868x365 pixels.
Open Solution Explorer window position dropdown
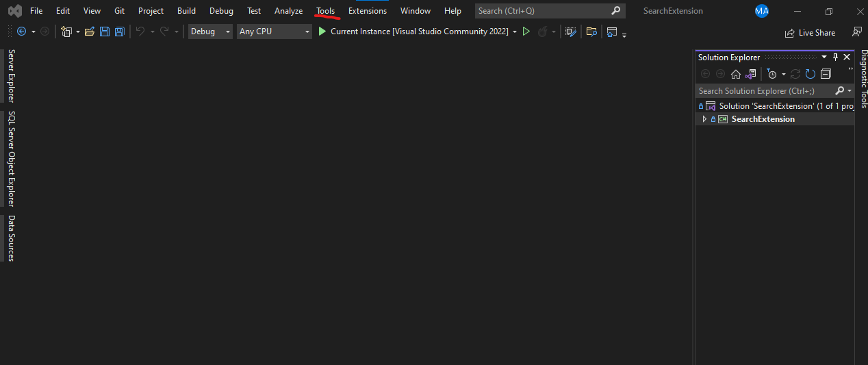coord(824,57)
